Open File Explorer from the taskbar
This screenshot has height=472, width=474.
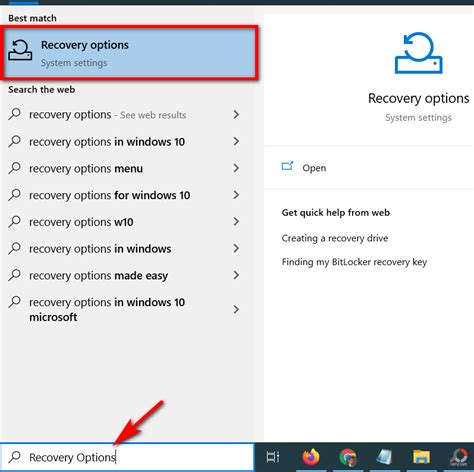(x=421, y=457)
